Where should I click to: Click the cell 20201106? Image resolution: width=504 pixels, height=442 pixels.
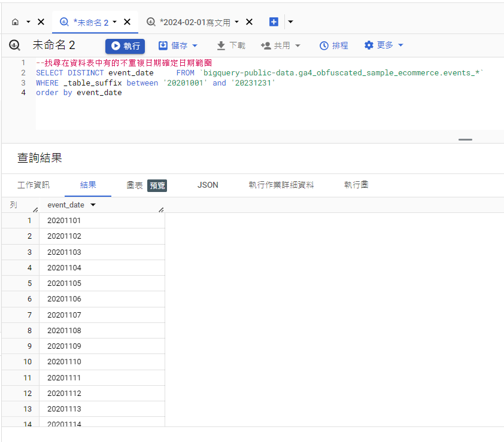pos(102,300)
